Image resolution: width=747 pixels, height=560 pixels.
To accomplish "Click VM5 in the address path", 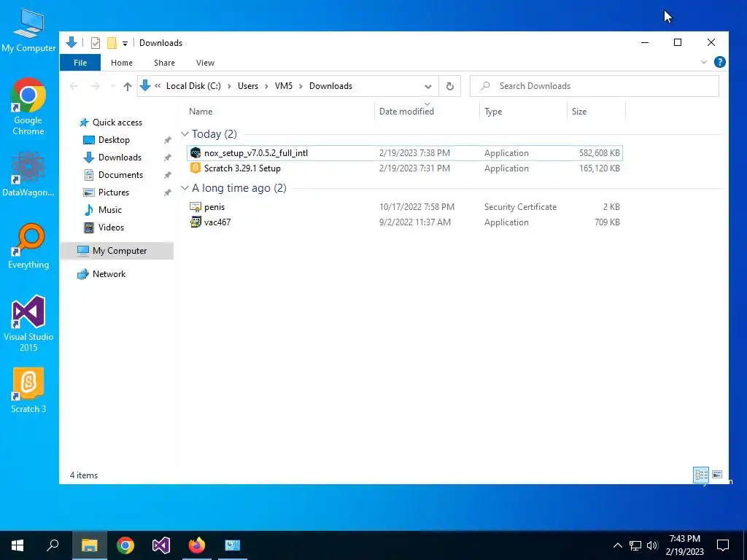I will tap(284, 86).
